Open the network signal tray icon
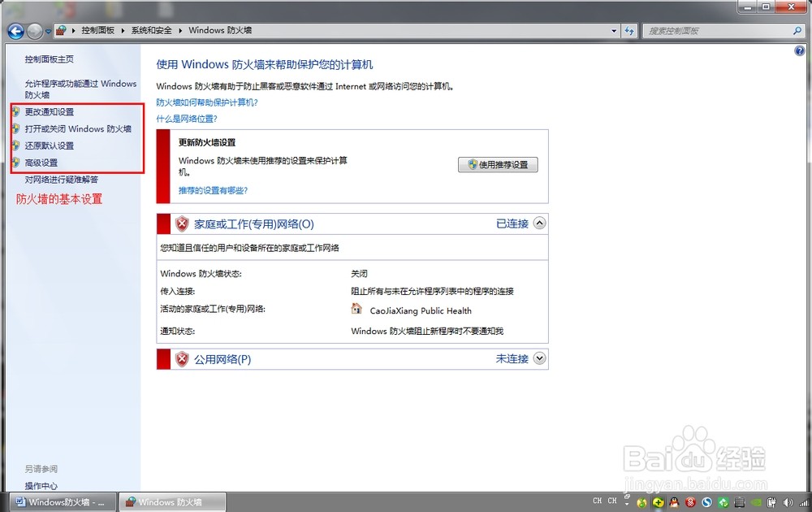 pyautogui.click(x=804, y=502)
